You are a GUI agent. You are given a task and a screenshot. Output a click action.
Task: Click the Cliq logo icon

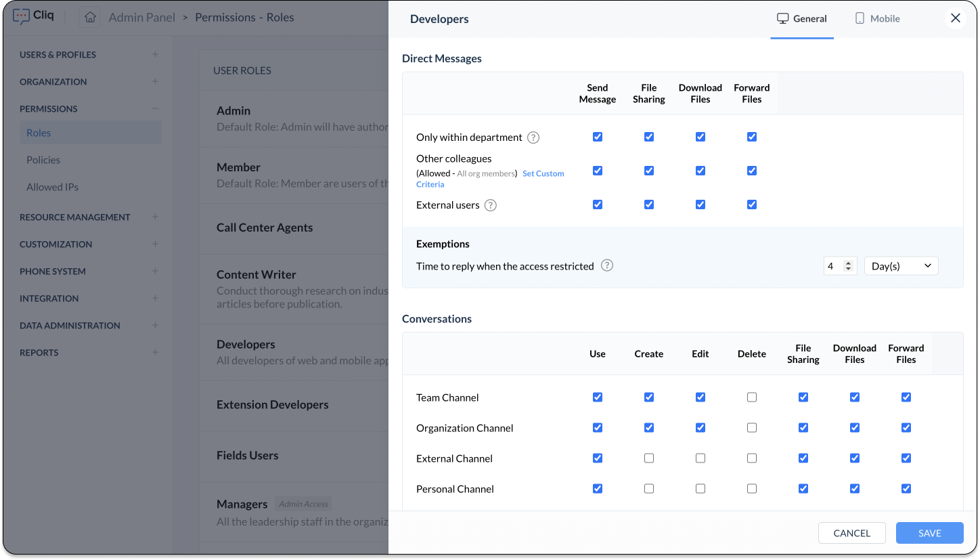(22, 17)
